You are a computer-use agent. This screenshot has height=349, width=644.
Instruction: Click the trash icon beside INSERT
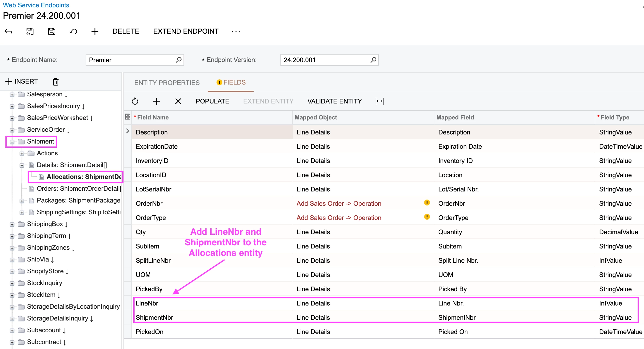56,82
